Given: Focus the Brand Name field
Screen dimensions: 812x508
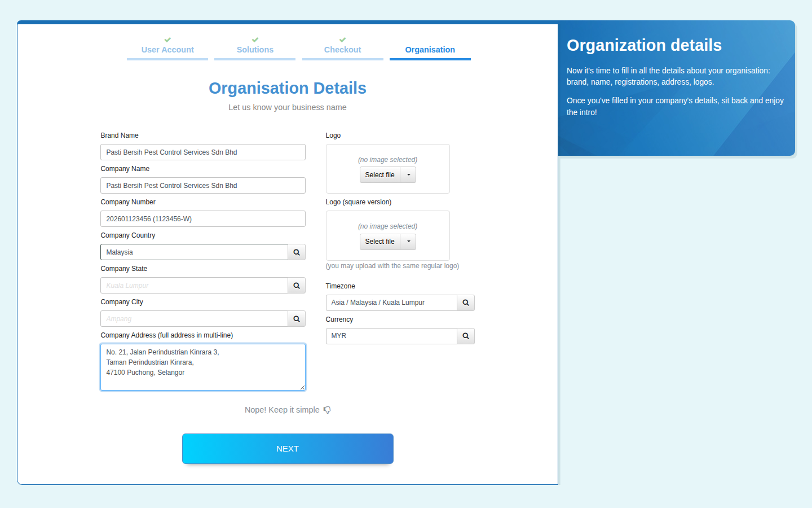Looking at the screenshot, I should coord(203,152).
